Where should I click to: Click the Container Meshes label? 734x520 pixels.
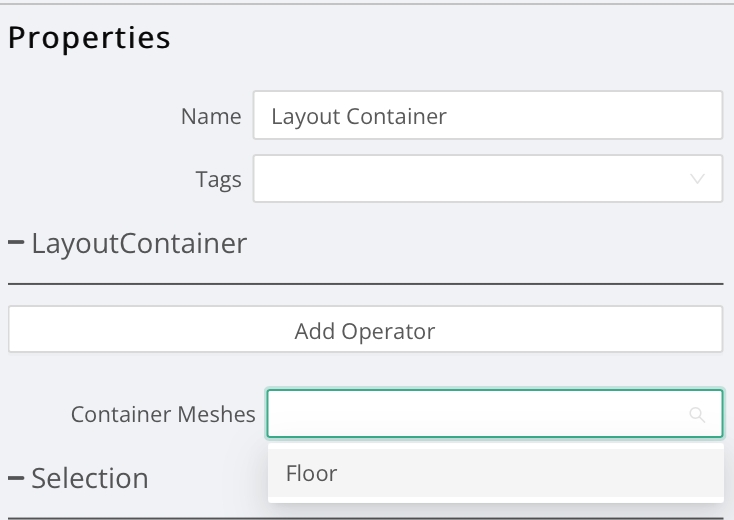coord(163,414)
